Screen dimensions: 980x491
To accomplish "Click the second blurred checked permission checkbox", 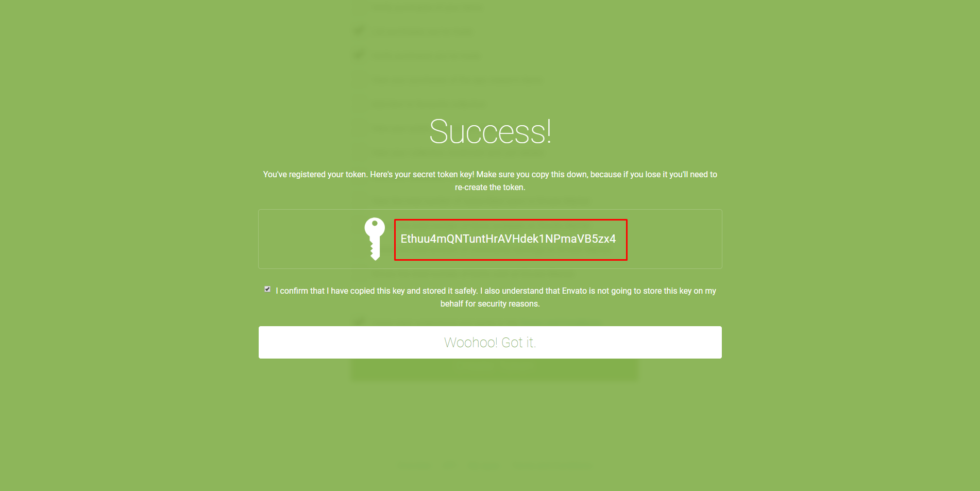I will pyautogui.click(x=359, y=55).
